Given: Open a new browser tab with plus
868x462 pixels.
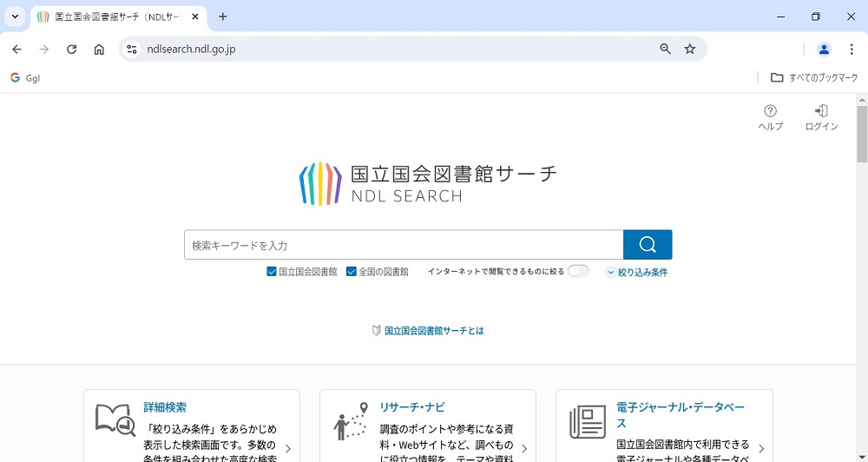Looking at the screenshot, I should coord(222,16).
